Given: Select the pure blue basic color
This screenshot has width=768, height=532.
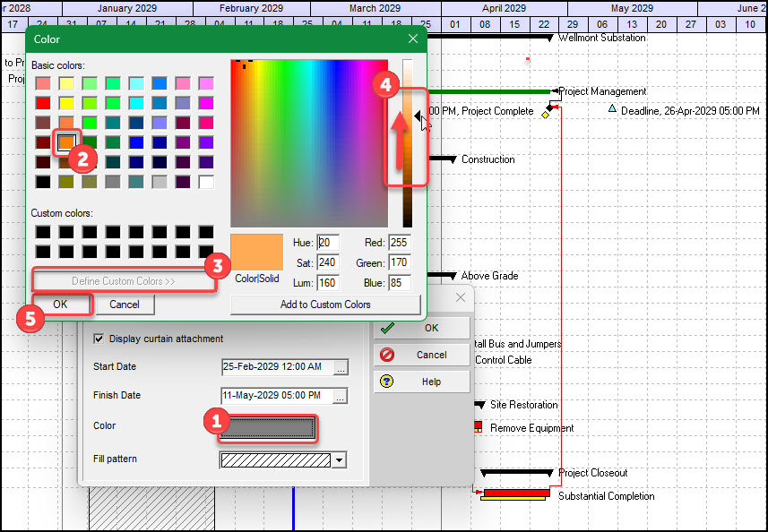Looking at the screenshot, I should click(x=136, y=142).
